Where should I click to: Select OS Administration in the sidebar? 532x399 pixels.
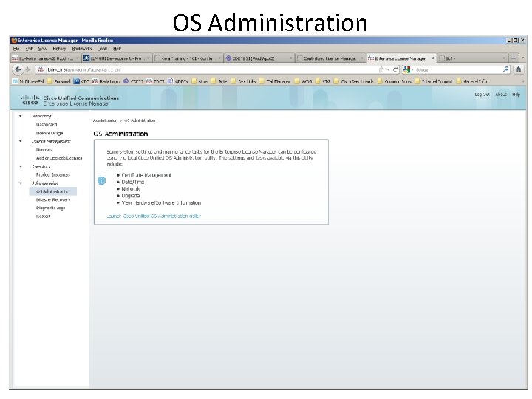pyautogui.click(x=53, y=191)
